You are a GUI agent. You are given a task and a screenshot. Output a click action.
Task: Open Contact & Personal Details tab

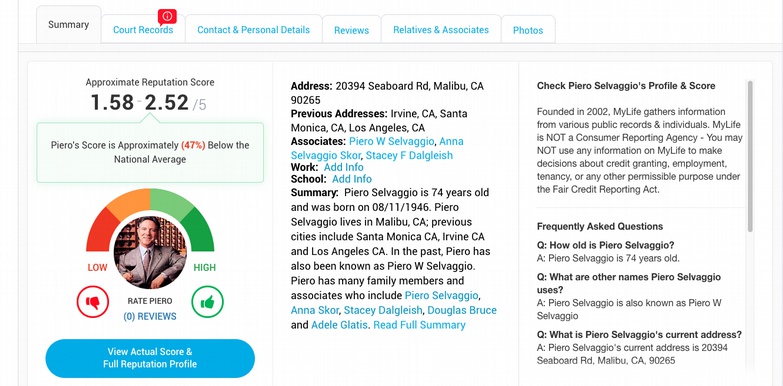(x=253, y=30)
